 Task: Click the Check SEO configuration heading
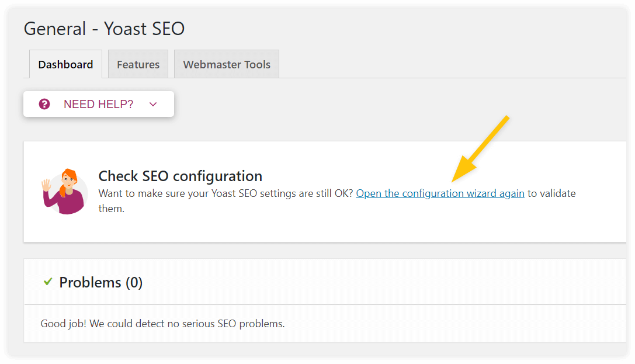coord(179,176)
